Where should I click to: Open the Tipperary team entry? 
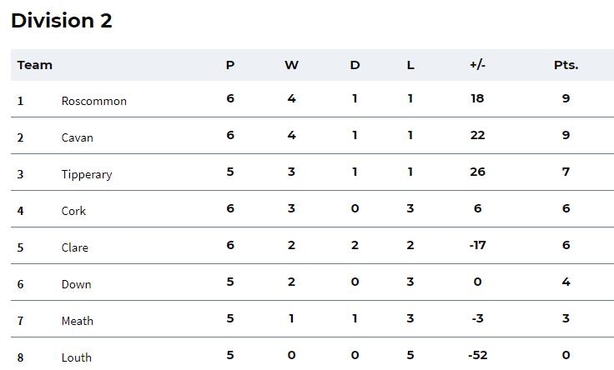pos(87,174)
